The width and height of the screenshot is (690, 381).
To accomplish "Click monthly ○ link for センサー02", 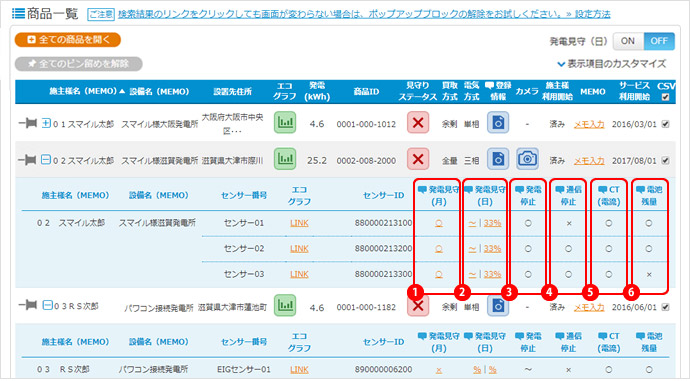I will pyautogui.click(x=439, y=249).
